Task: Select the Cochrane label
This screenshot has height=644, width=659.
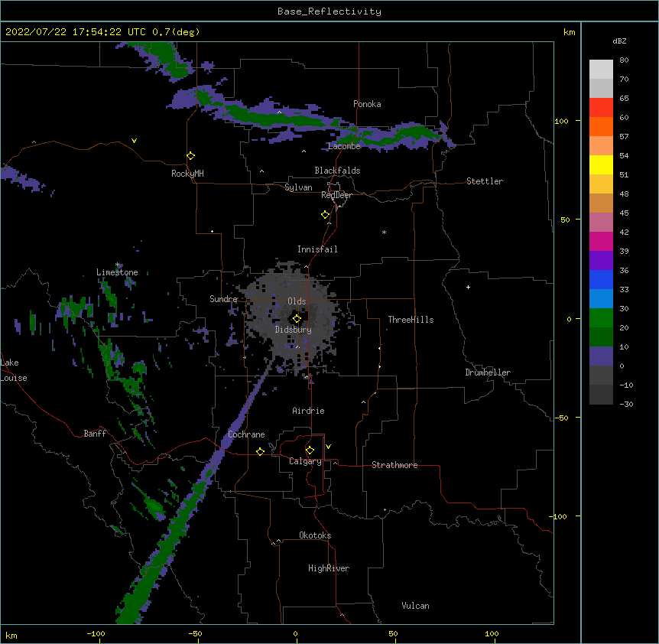Action: pyautogui.click(x=246, y=434)
